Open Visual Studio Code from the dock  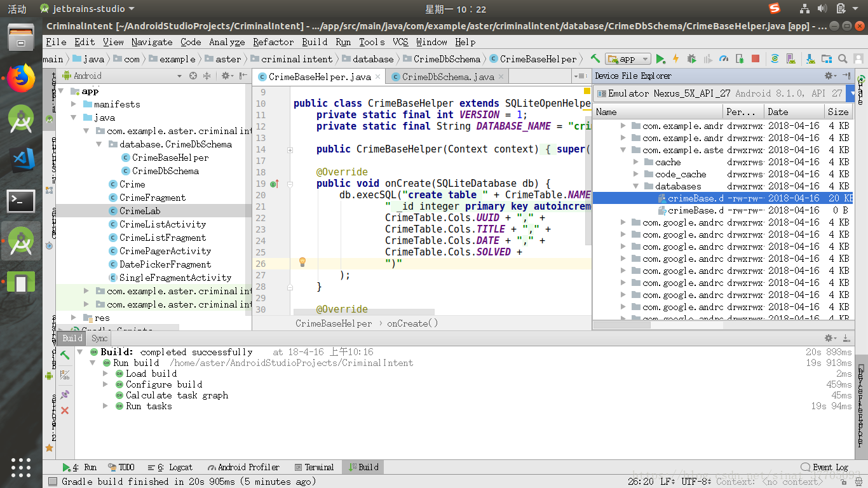21,160
